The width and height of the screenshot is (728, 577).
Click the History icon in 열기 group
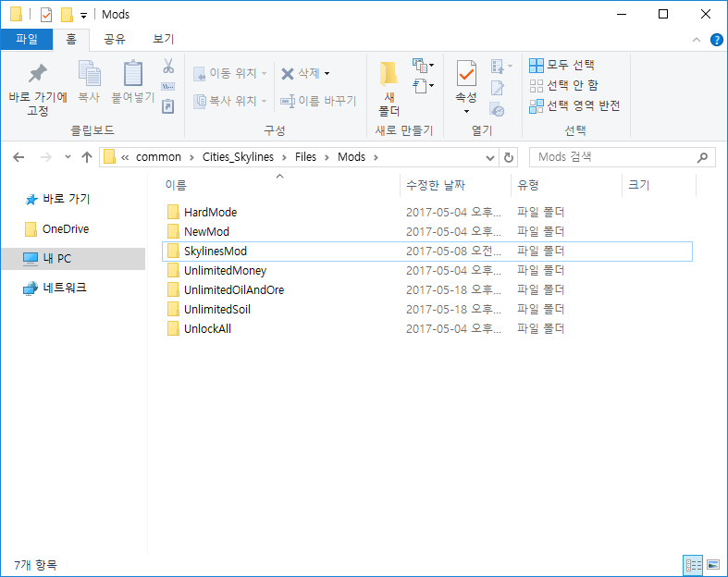click(x=498, y=109)
